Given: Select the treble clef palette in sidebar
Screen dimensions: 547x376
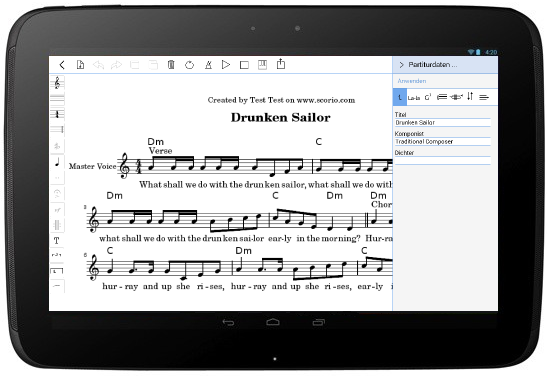Looking at the screenshot, I should (x=57, y=83).
